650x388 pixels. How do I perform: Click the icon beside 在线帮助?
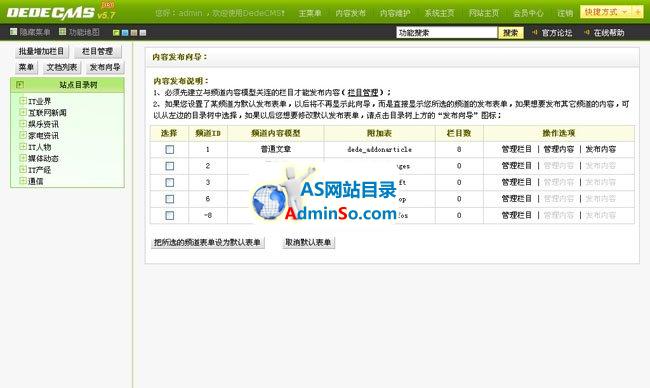[587, 32]
